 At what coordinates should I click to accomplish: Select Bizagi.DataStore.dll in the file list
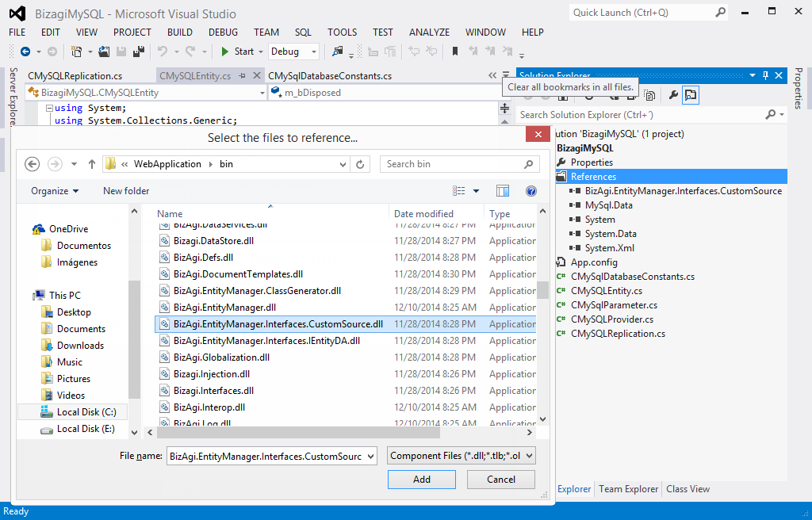(213, 241)
